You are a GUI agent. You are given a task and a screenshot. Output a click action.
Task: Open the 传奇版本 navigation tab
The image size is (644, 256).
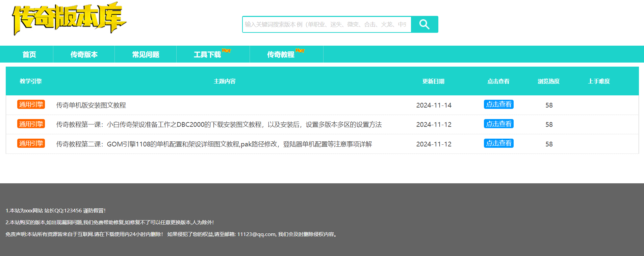(x=84, y=54)
